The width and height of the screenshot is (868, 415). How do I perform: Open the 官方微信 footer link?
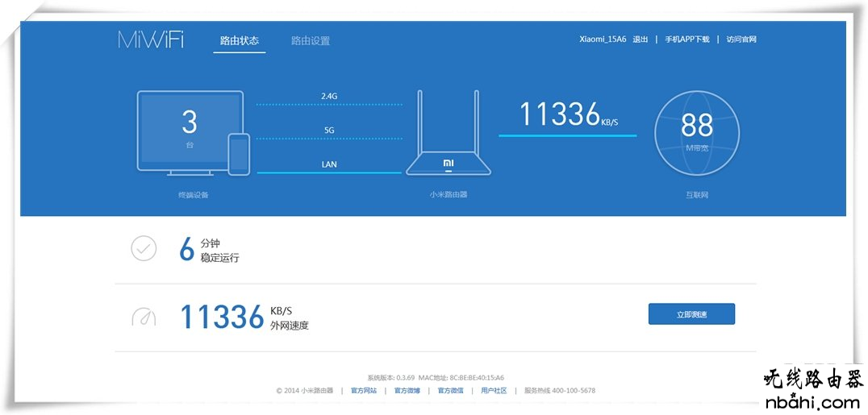point(451,391)
